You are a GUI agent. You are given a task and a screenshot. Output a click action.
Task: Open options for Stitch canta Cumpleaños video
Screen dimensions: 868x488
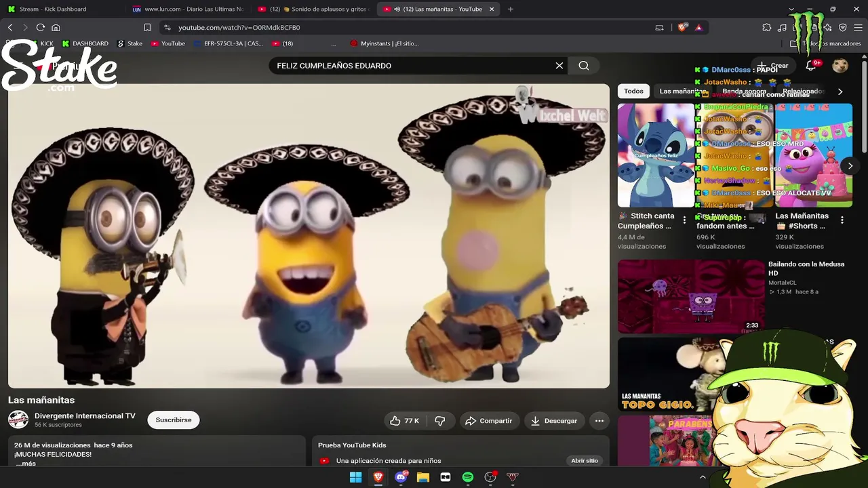point(684,220)
